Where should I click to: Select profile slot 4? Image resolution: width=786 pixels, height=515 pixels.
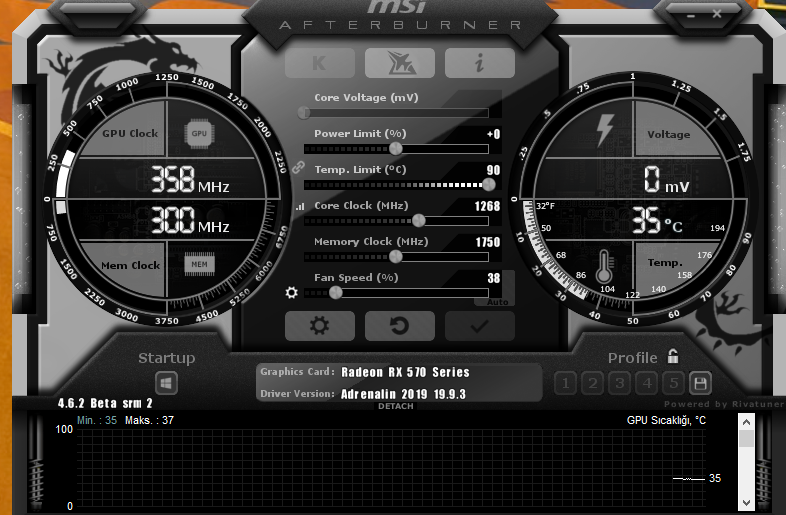[x=647, y=384]
